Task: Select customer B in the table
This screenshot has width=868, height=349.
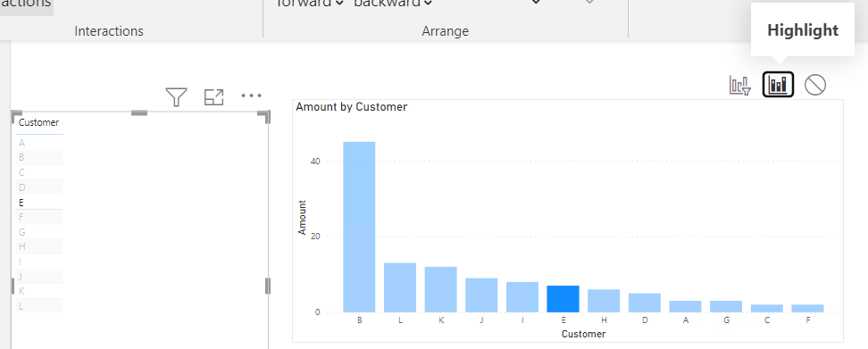Action: (x=38, y=158)
